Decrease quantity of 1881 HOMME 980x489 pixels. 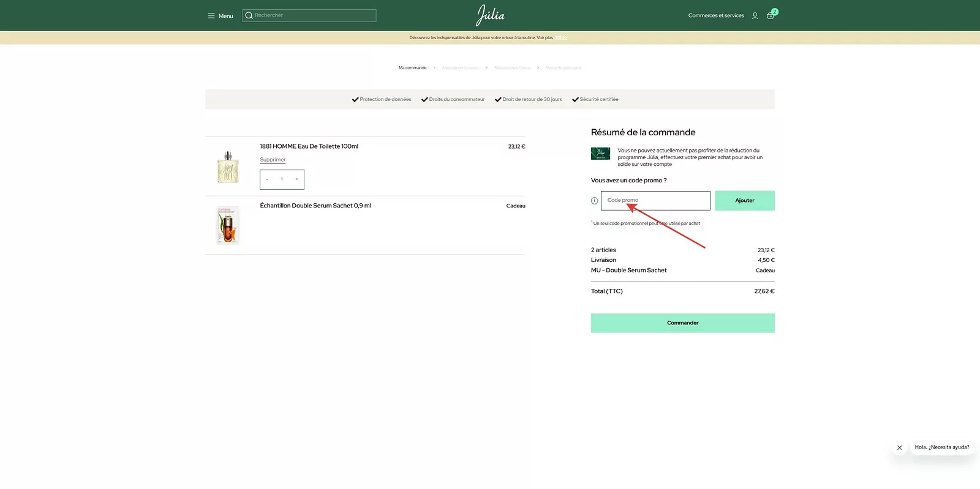click(267, 179)
